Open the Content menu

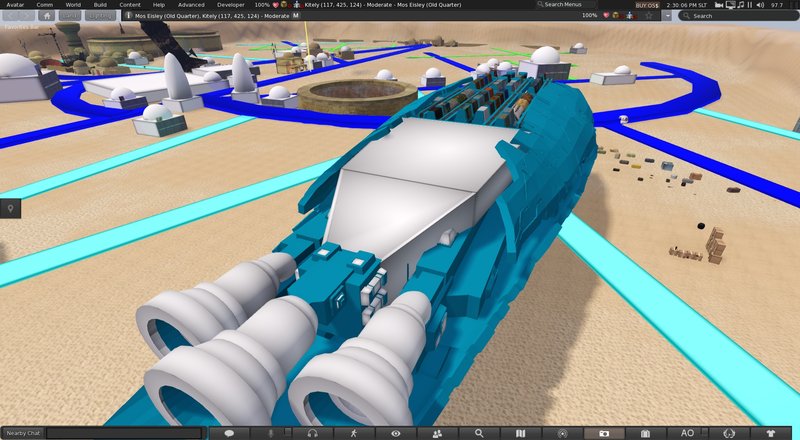[130, 5]
